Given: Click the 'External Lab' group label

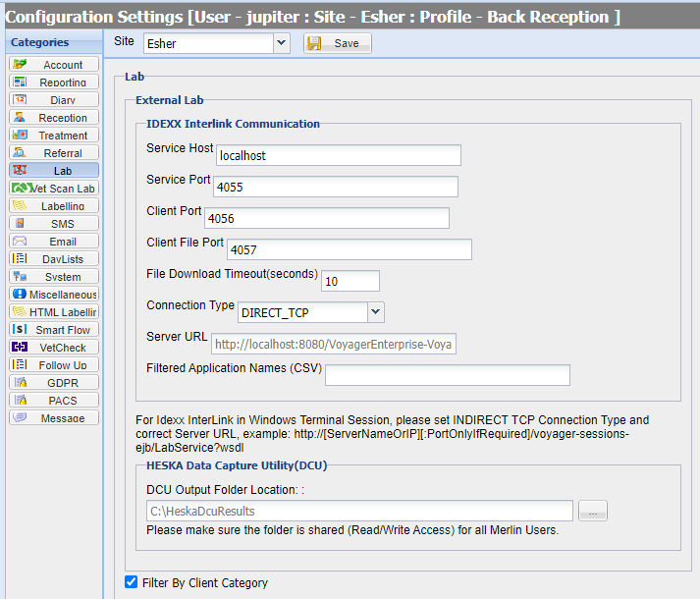Looking at the screenshot, I should coord(170,100).
